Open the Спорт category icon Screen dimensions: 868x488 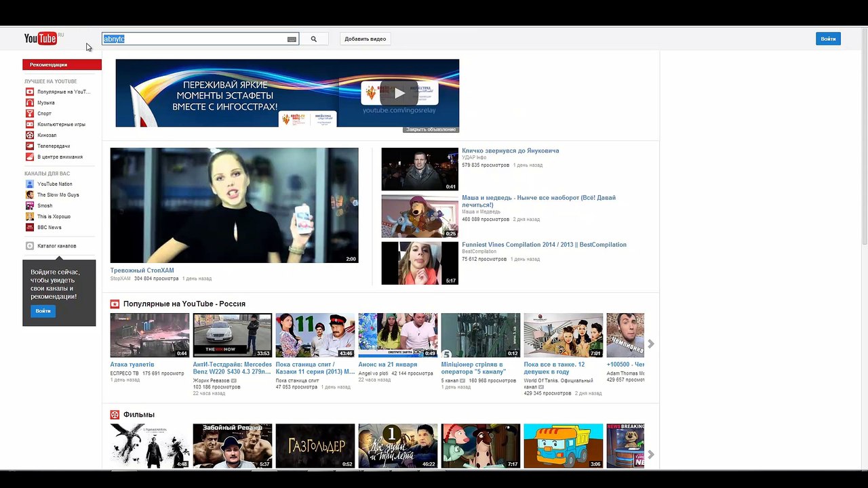point(30,113)
